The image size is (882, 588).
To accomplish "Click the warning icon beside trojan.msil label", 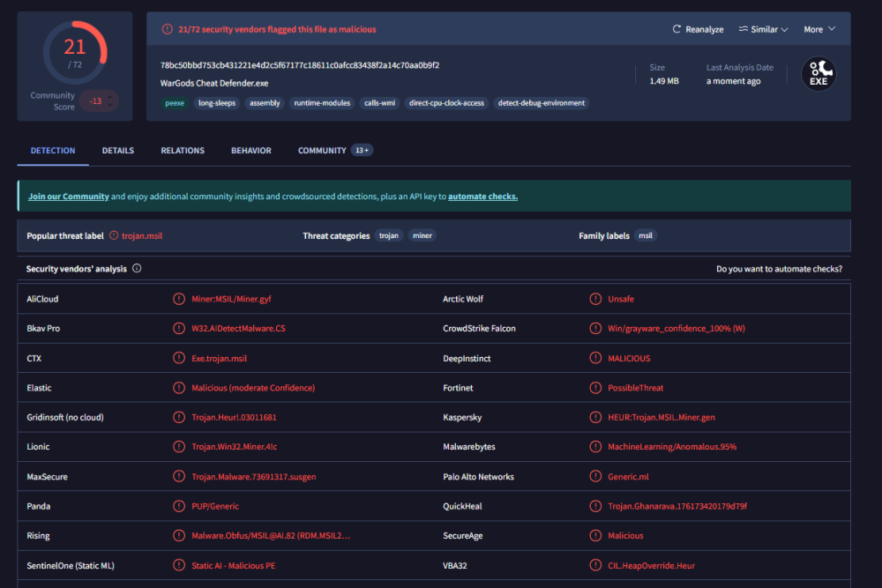I will 114,235.
